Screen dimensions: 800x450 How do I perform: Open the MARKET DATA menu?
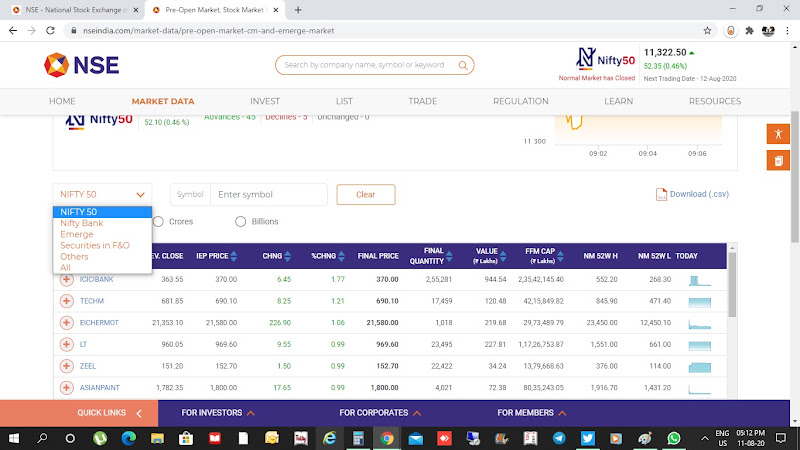point(163,101)
